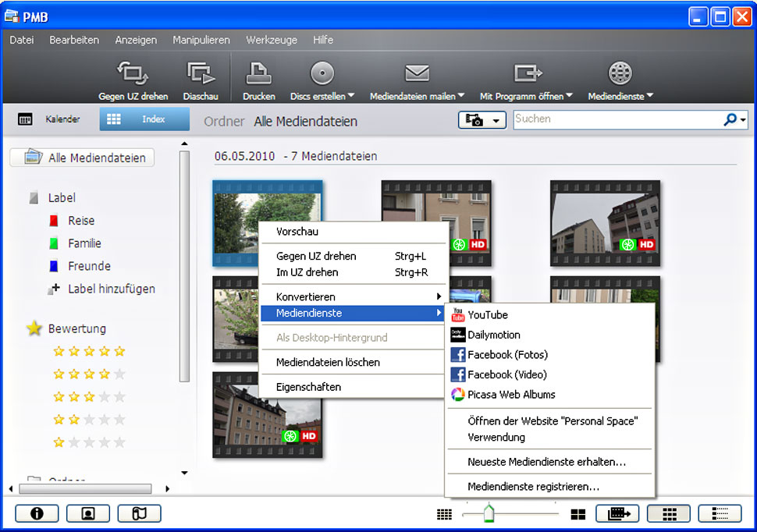Click the info button at bottom left

point(36,513)
